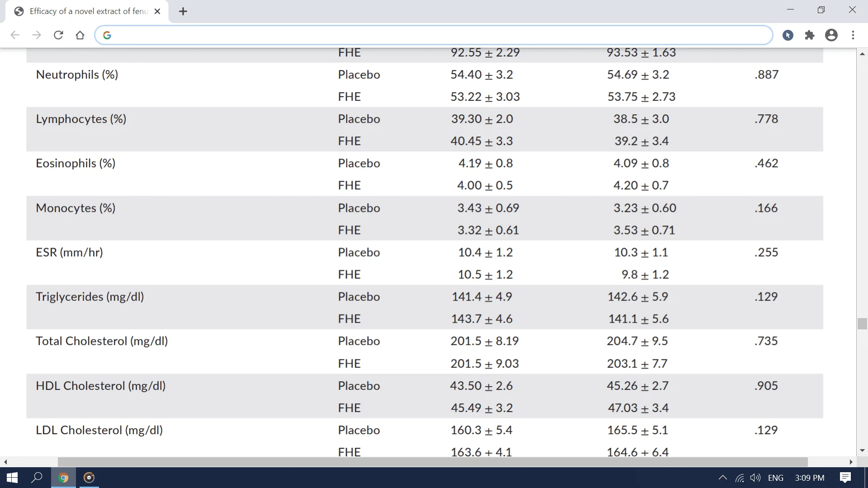Click the horizontal scrollbar left arrow
This screenshot has width=868, height=488.
pos(5,462)
